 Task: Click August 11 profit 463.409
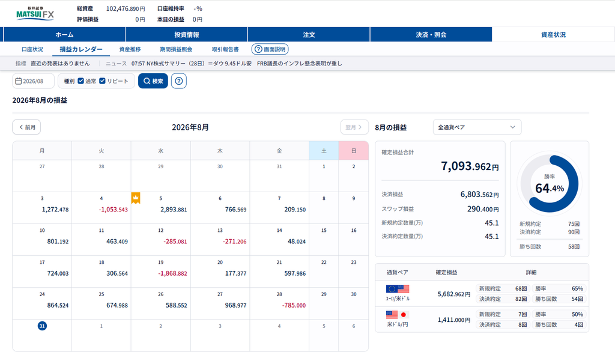point(117,241)
